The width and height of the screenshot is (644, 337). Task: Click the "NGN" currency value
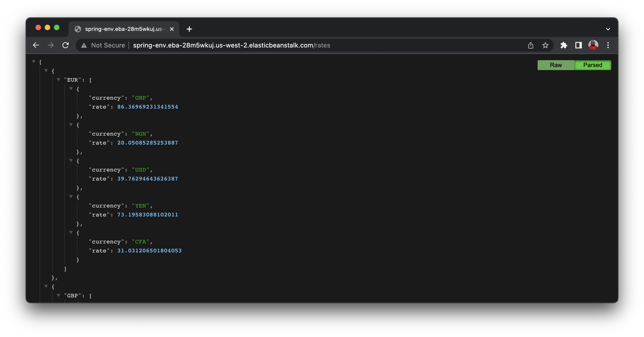141,134
